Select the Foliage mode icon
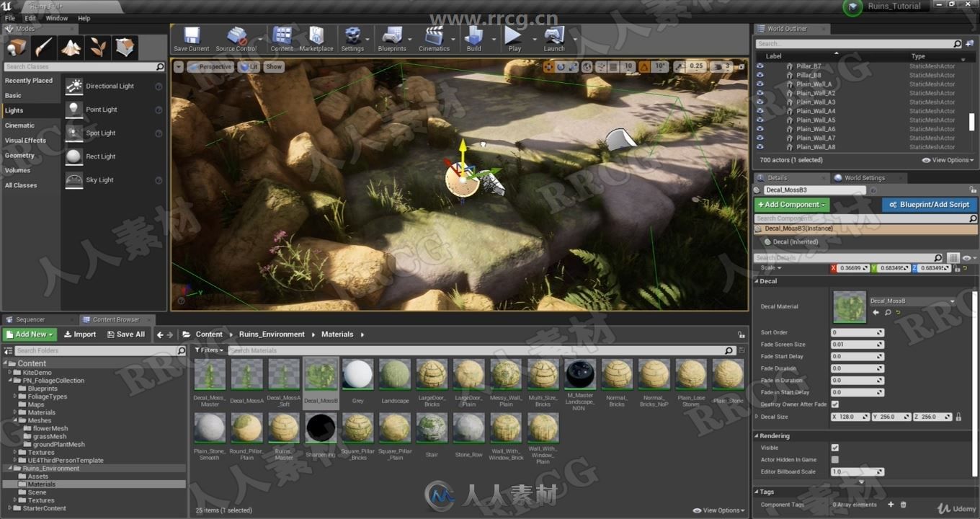Image resolution: width=980 pixels, height=519 pixels. [97, 48]
